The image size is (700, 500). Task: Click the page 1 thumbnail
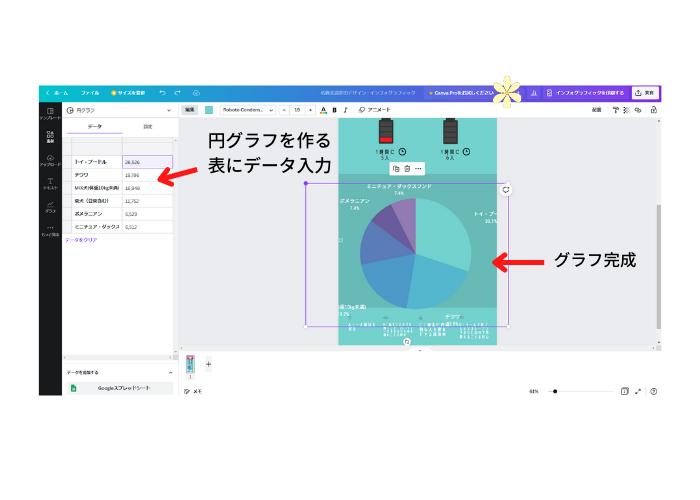coord(191,364)
